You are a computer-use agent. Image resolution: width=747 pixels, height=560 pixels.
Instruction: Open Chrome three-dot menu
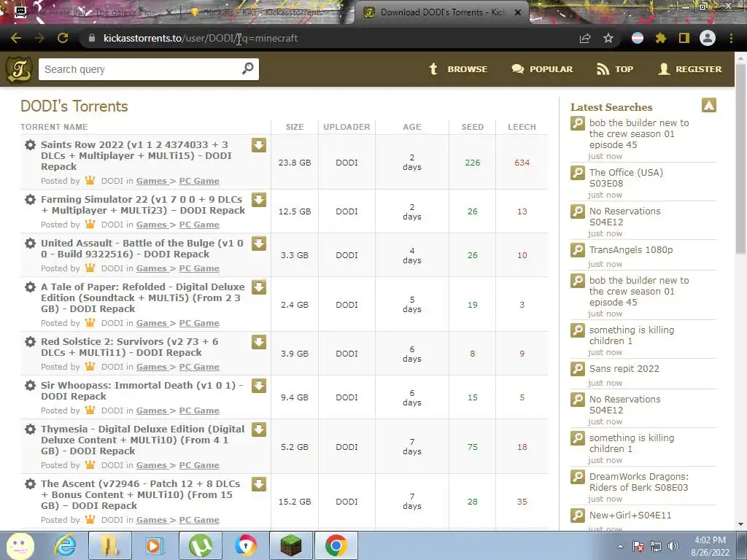[x=731, y=38]
